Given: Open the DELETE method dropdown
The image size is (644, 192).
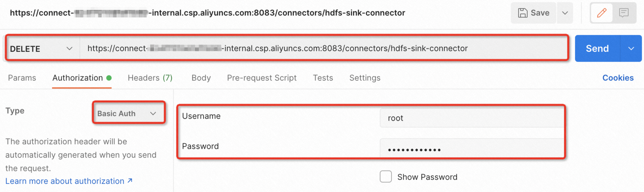Looking at the screenshot, I should [41, 49].
